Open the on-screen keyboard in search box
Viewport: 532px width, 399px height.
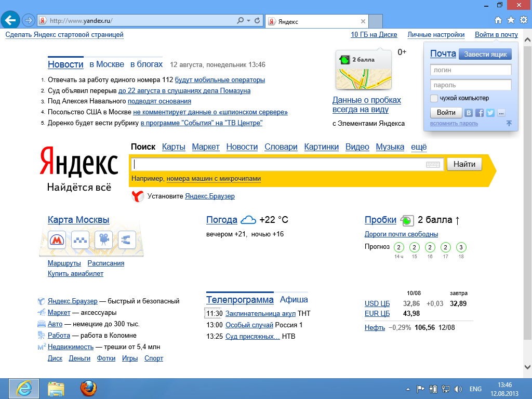(433, 165)
